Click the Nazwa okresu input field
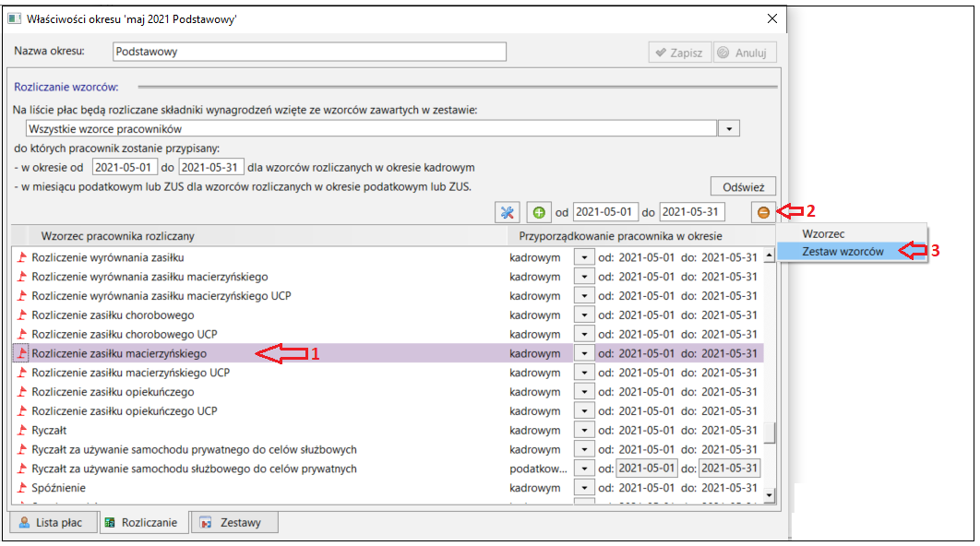 (309, 52)
